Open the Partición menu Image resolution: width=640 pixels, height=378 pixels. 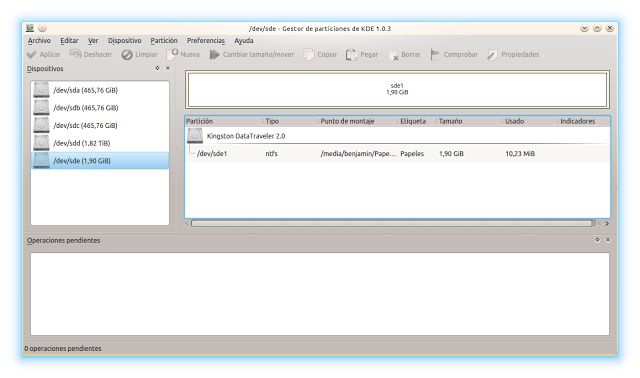coord(164,40)
